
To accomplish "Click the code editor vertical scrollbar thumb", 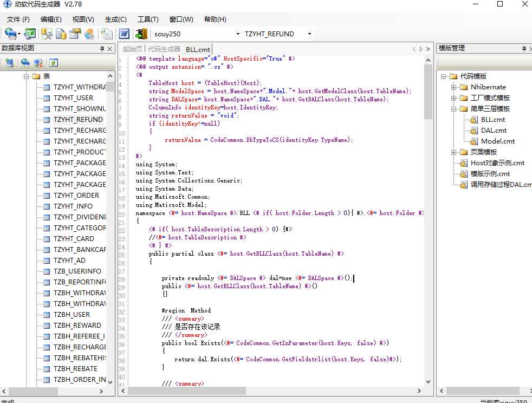I will (x=428, y=92).
